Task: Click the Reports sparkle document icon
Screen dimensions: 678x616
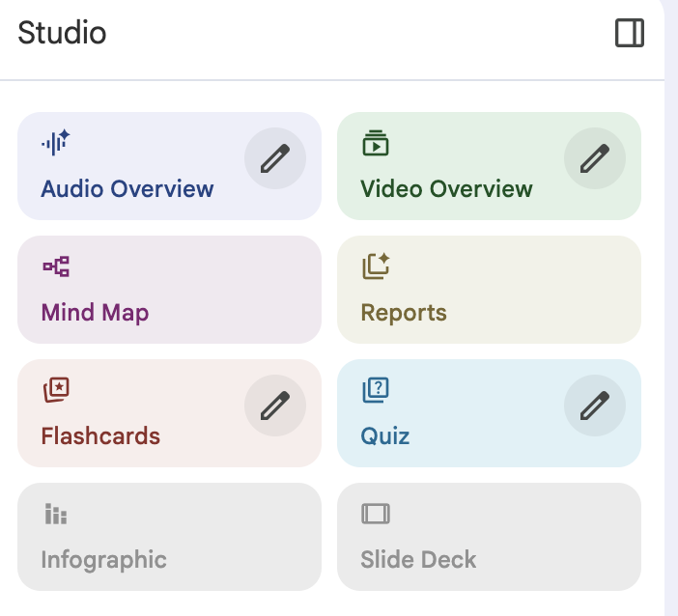Action: 376,266
